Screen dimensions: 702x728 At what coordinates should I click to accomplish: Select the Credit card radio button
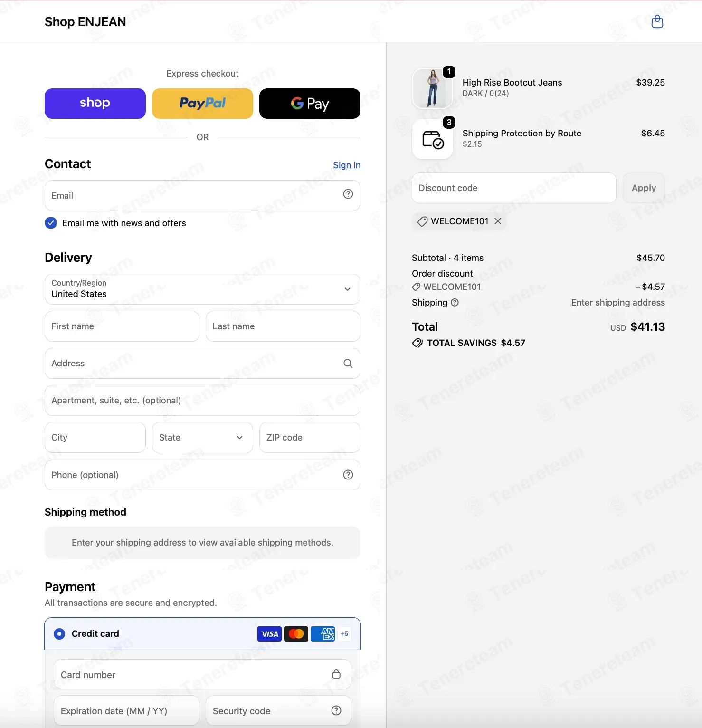[x=59, y=634]
